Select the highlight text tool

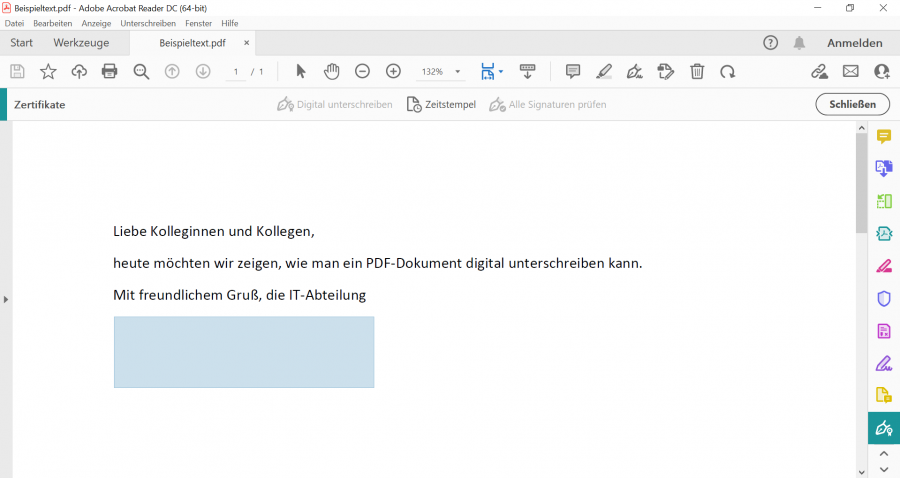604,71
